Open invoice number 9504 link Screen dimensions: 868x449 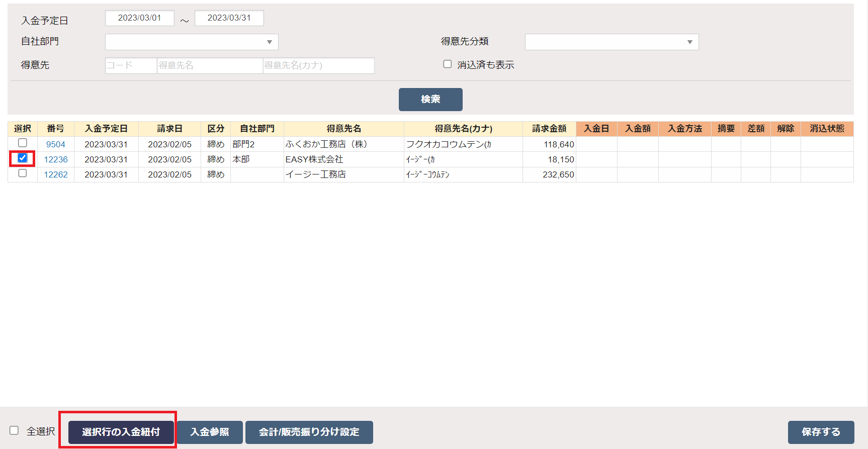[x=56, y=144]
